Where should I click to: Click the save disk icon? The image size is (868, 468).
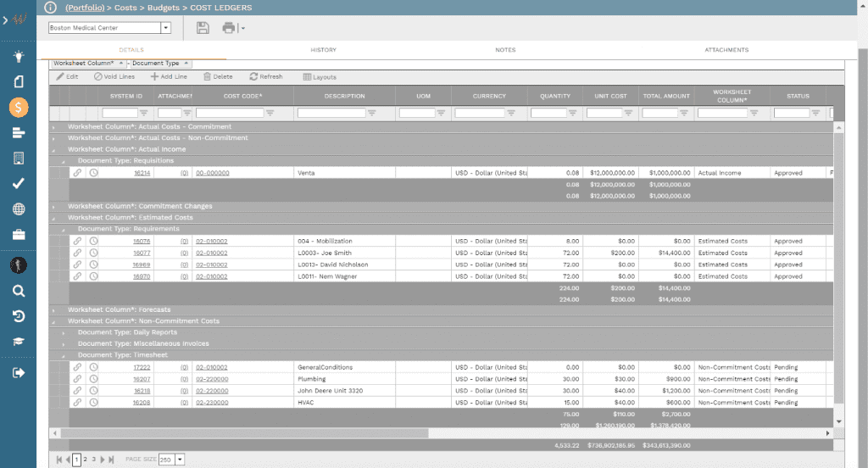tap(203, 28)
